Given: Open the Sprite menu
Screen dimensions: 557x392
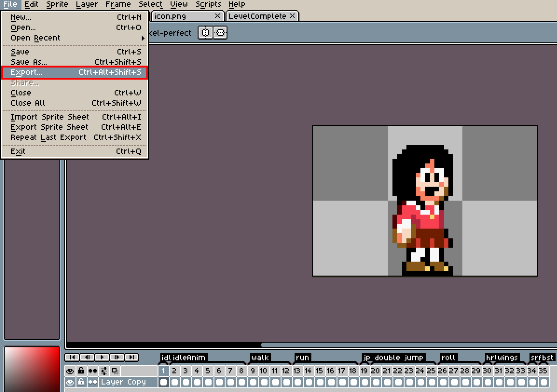Looking at the screenshot, I should (x=57, y=4).
